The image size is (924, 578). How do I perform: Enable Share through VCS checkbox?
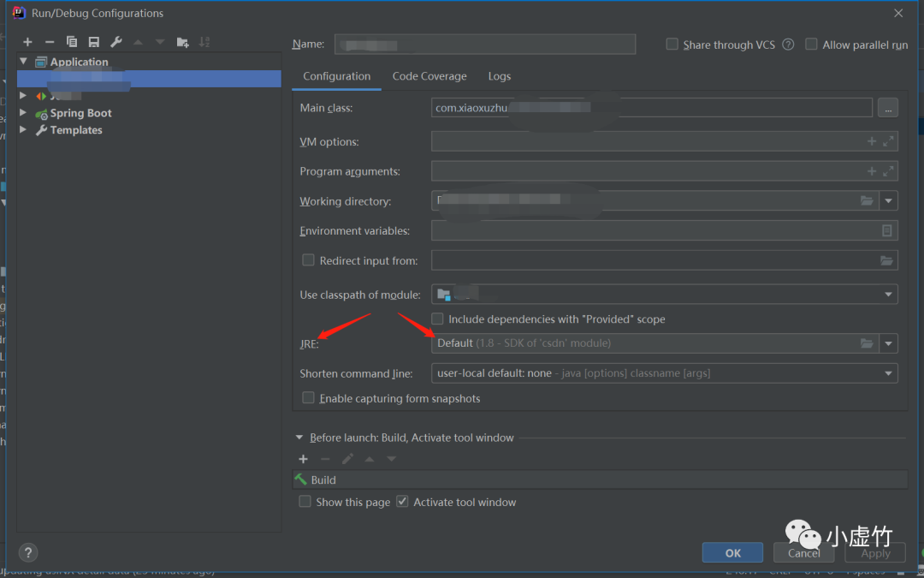[672, 45]
